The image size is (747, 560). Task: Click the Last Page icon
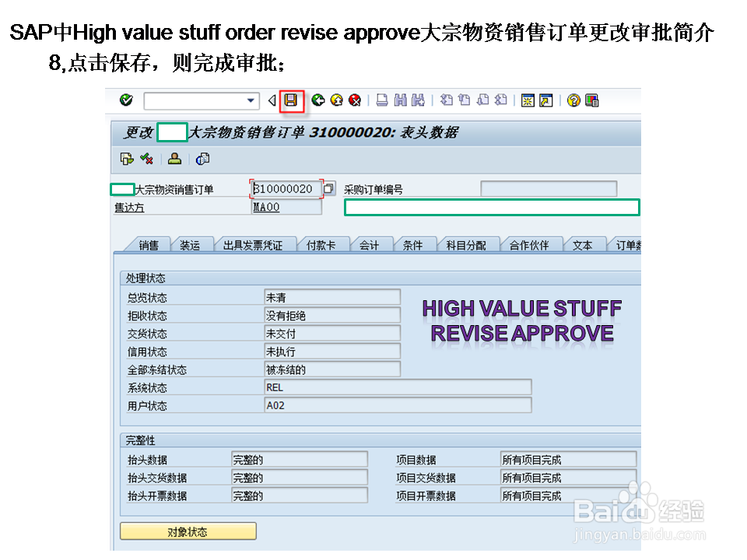click(500, 100)
